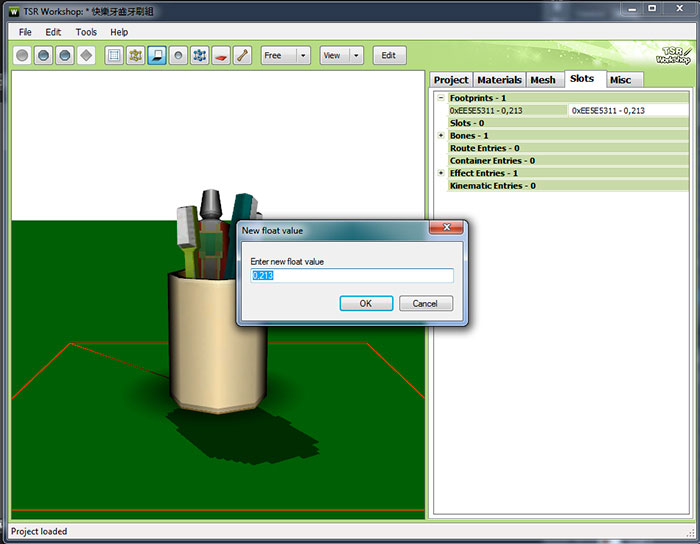Switch to the Materials tab
Image resolution: width=700 pixels, height=544 pixels.
point(499,80)
